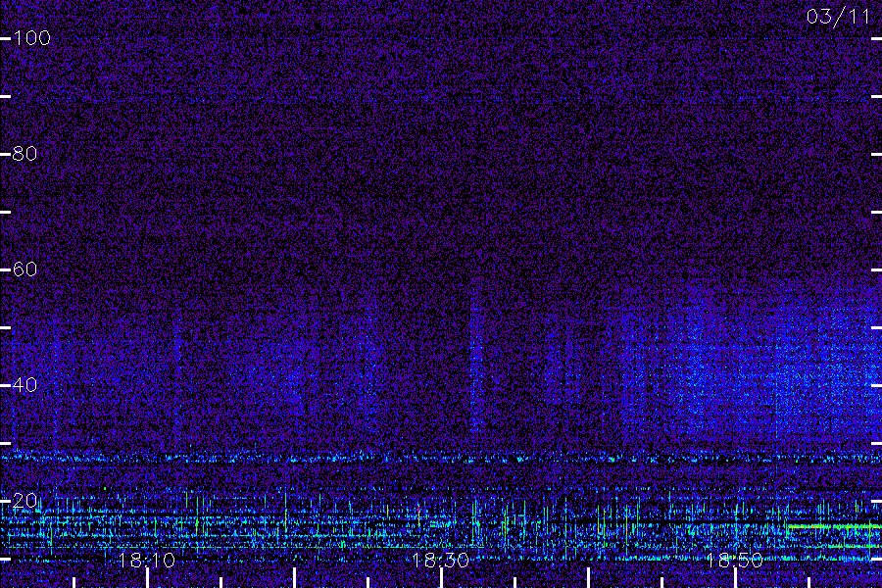Click the 18:10 time axis label
The height and width of the screenshot is (588, 882).
(x=147, y=561)
